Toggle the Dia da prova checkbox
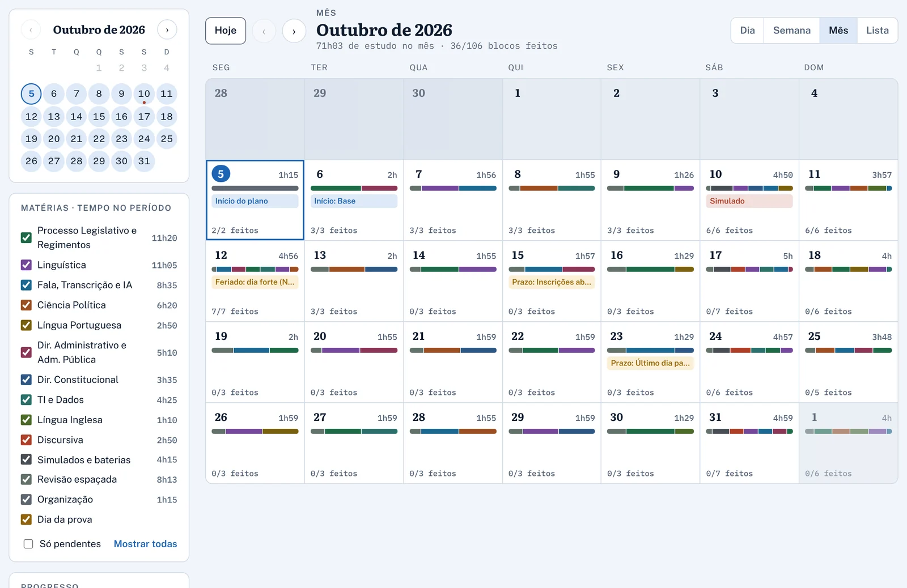This screenshot has width=907, height=588. click(26, 519)
